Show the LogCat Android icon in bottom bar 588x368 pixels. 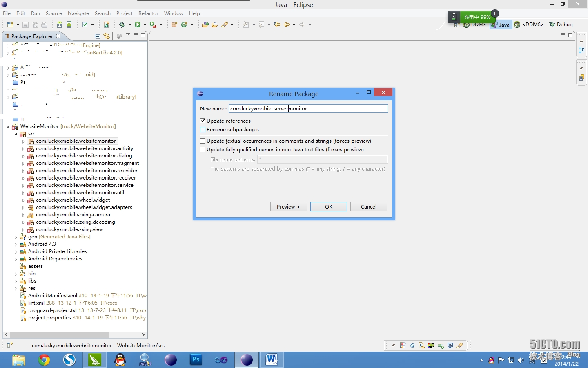[431, 346]
